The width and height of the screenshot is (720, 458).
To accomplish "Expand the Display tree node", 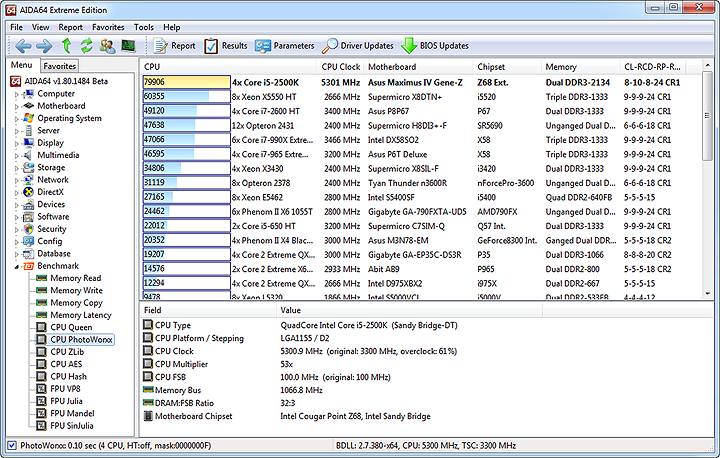I will tap(17, 143).
